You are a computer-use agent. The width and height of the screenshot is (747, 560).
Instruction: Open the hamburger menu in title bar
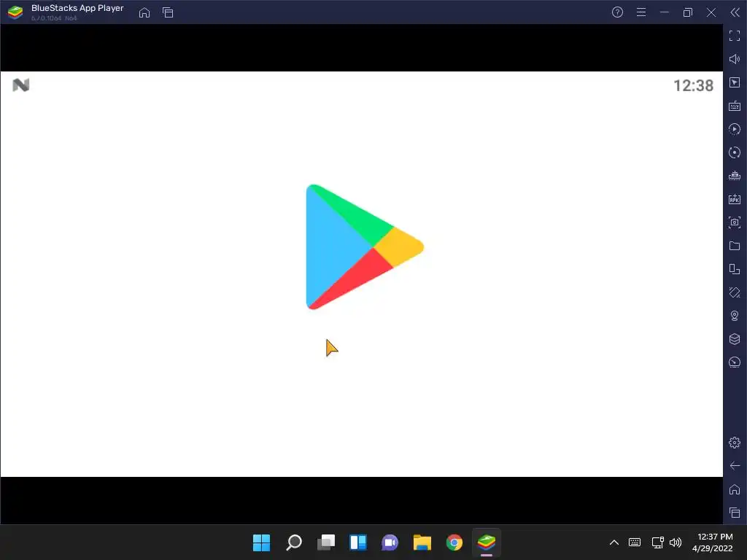641,12
